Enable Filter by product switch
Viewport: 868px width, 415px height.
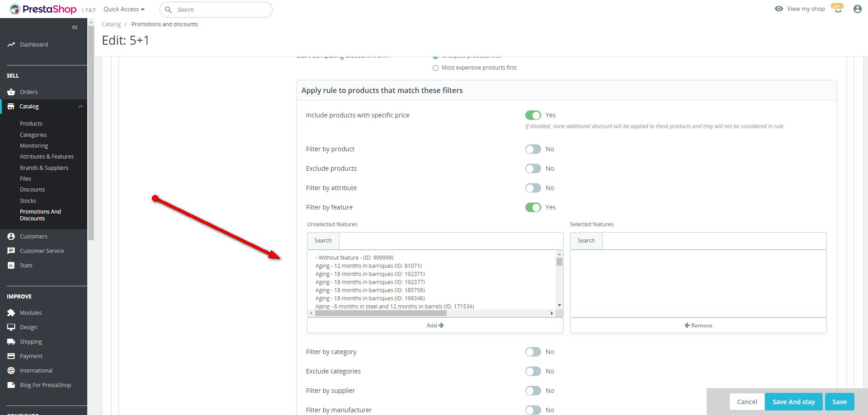coord(533,149)
